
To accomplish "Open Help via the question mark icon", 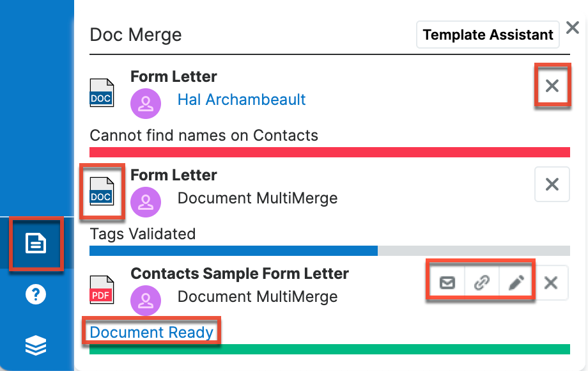I will pos(36,294).
